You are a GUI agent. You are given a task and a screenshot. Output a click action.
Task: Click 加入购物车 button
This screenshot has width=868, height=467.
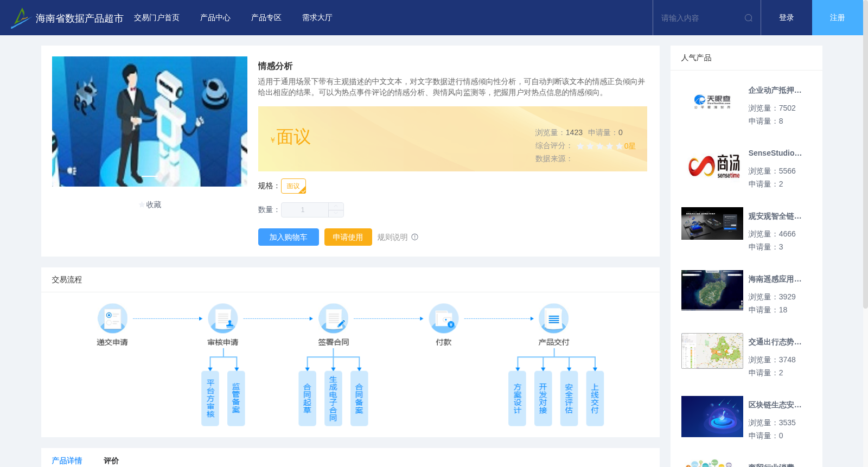[x=289, y=237]
